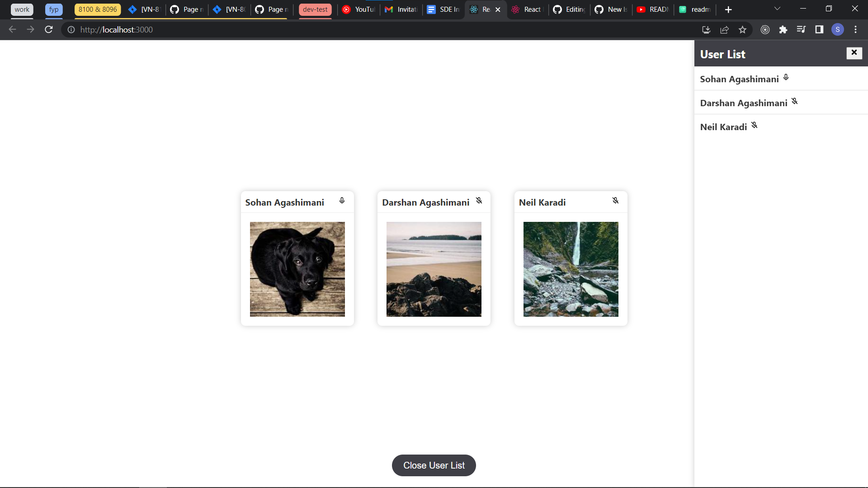Screen dimensions: 868x488
Task: Bookmark the page using the star icon
Action: [742, 30]
